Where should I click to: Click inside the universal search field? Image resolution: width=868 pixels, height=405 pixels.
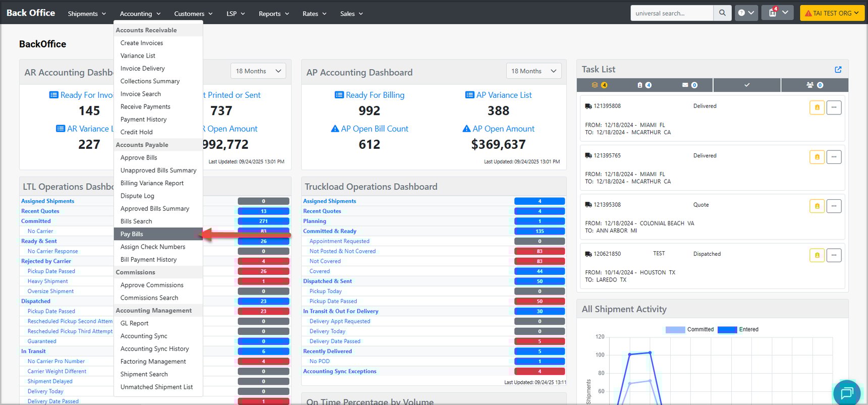coord(671,13)
